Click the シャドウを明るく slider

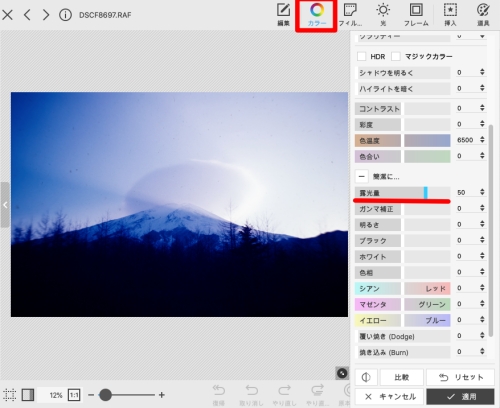point(403,73)
